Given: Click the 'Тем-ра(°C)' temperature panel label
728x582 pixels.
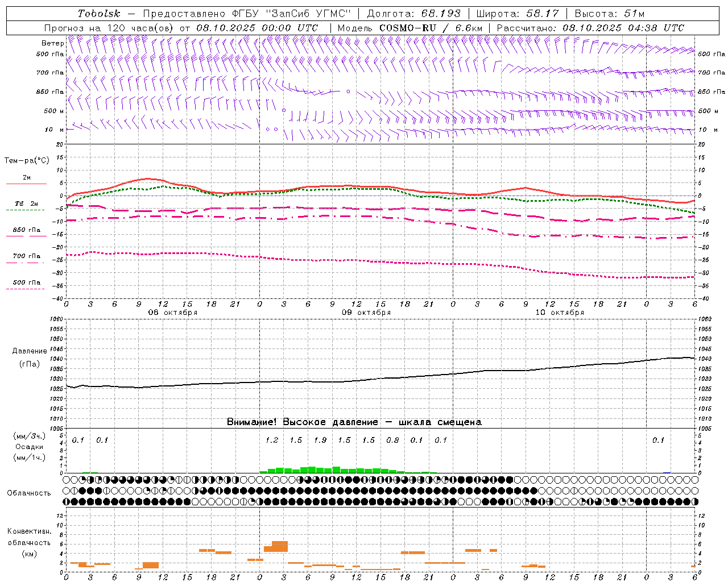Looking at the screenshot, I should [27, 161].
